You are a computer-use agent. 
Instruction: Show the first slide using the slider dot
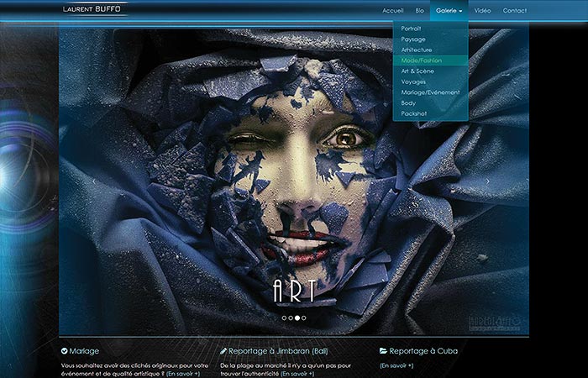[x=284, y=318]
